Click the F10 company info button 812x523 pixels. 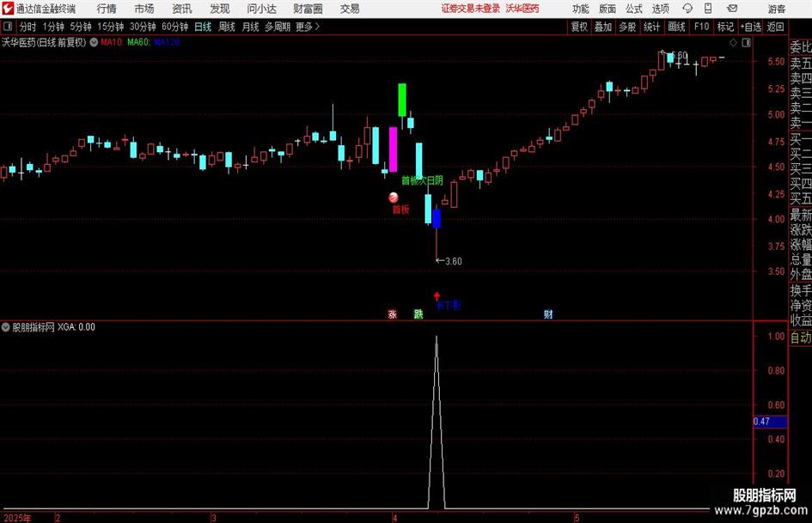tap(701, 27)
